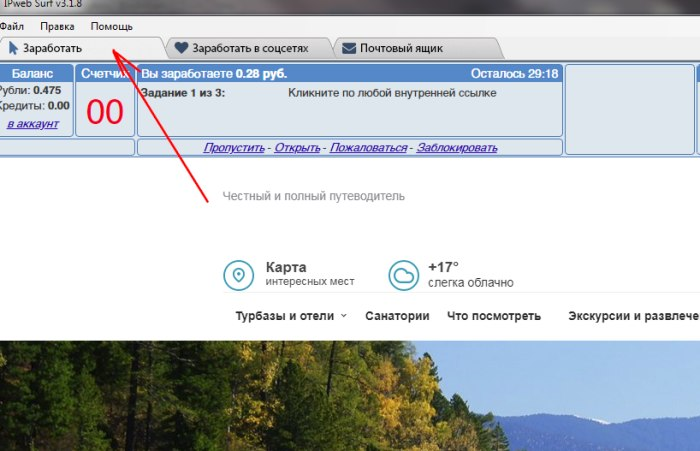The image size is (700, 451).
Task: Click the map pin icon next to Карта
Action: click(x=238, y=275)
